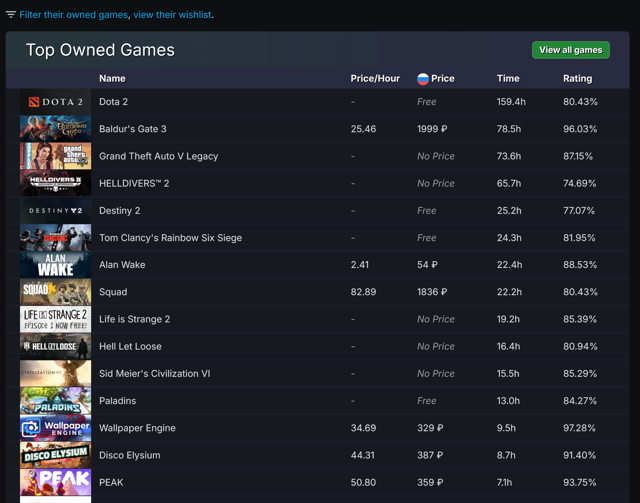
Task: Open the HELLDIVERS 2 thumbnail
Action: point(56,183)
